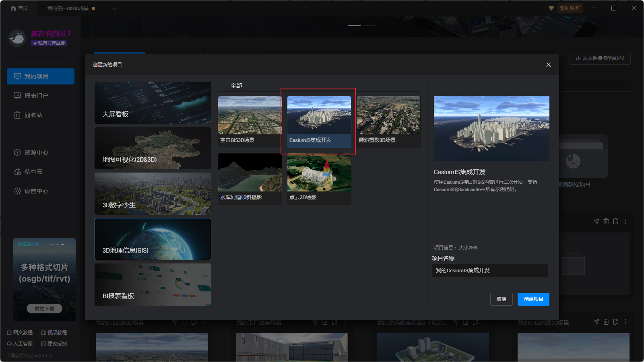The image size is (644, 362).
Task: Open the 报表门户 sidebar icon
Action: [x=17, y=96]
